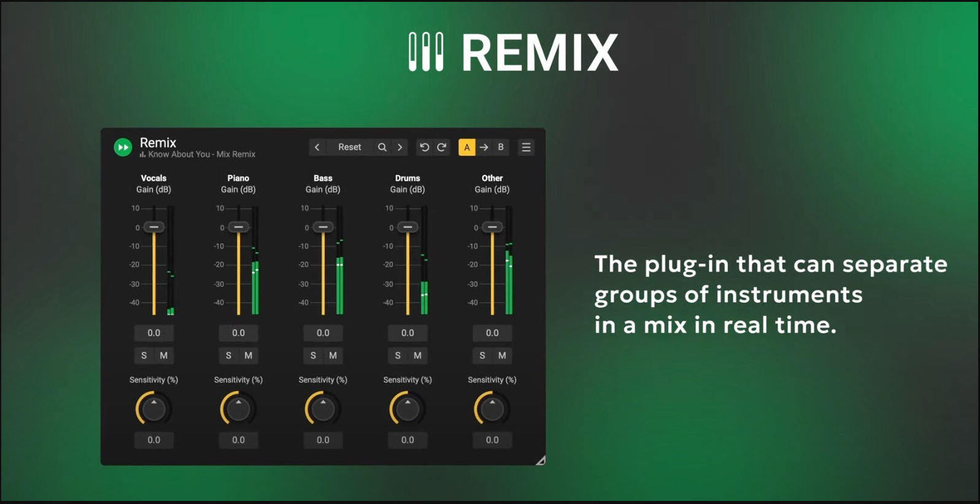Click the Other Sensitivity knob

(492, 409)
